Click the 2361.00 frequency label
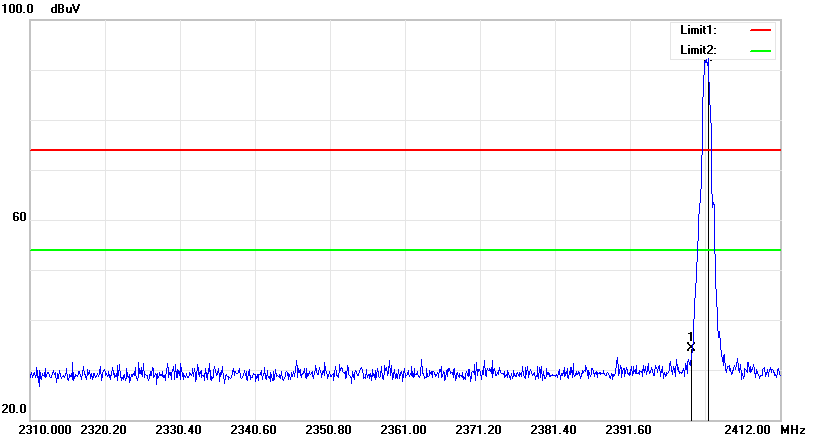The image size is (816, 440). [x=403, y=430]
